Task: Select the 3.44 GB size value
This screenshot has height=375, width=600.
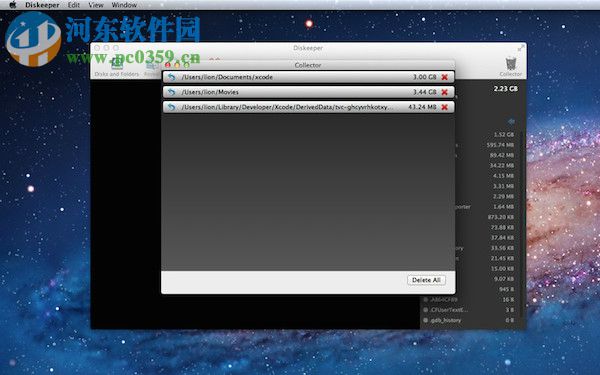Action: click(424, 92)
